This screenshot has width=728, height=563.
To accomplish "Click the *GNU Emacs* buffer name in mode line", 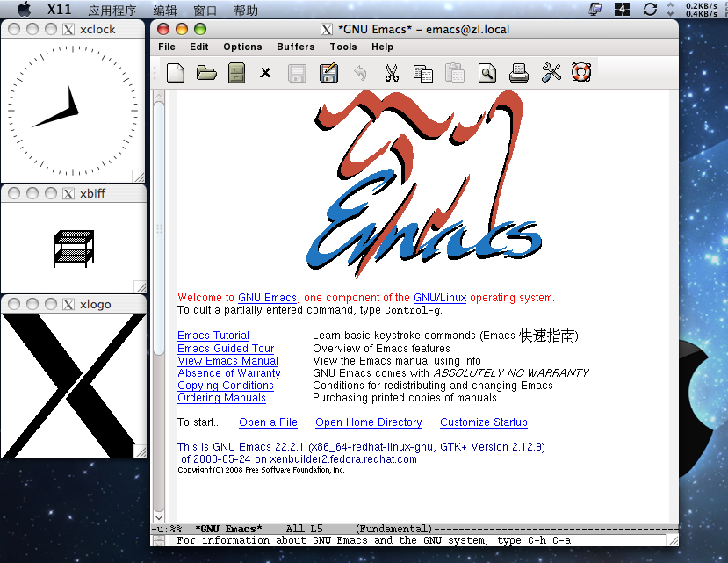I will [x=229, y=529].
